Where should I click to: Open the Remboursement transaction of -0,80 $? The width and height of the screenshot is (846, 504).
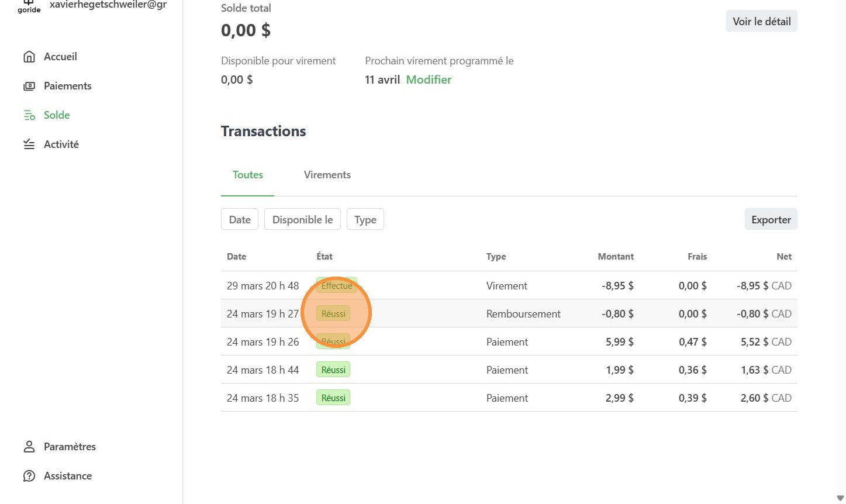509,313
